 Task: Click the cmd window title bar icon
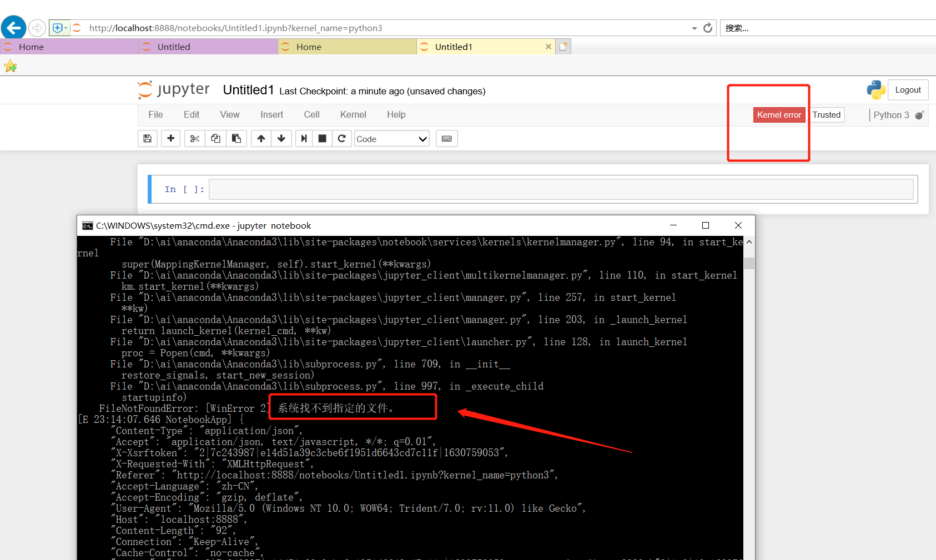(x=88, y=225)
